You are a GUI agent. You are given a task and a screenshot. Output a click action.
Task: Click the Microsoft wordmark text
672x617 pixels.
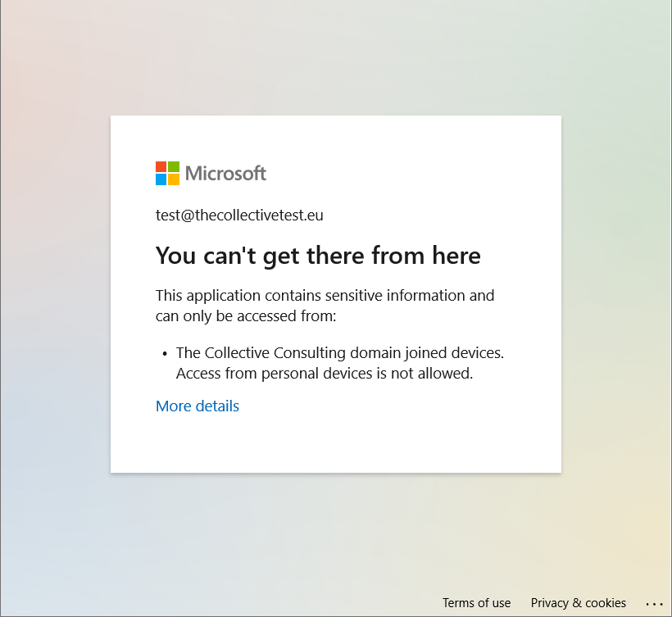click(225, 174)
